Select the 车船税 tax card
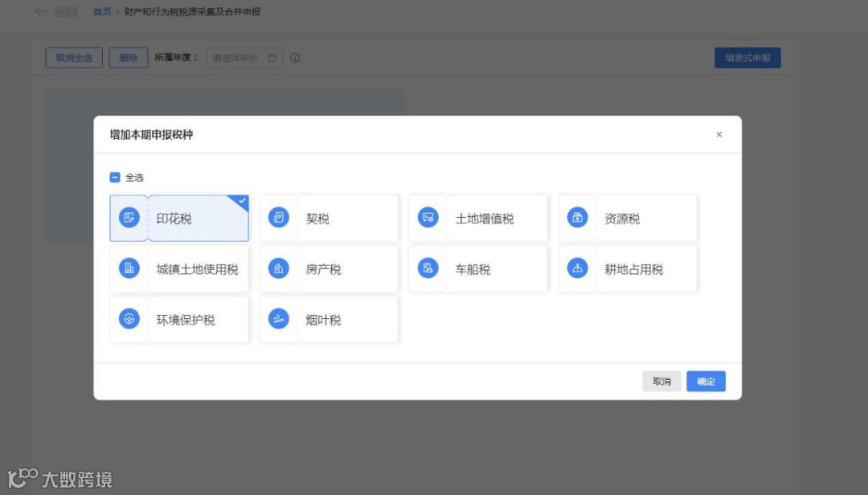868x495 pixels. point(478,269)
